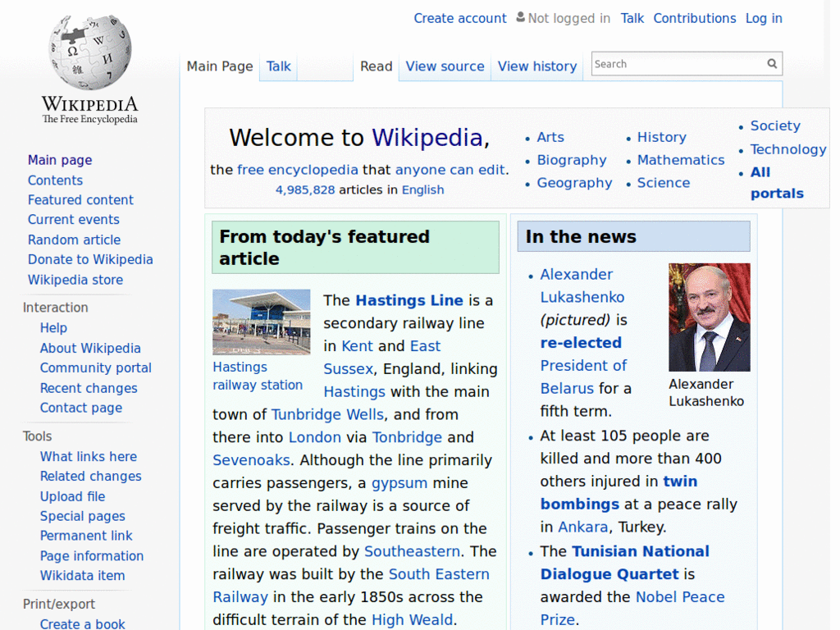Click the re-elected news link

[x=581, y=343]
